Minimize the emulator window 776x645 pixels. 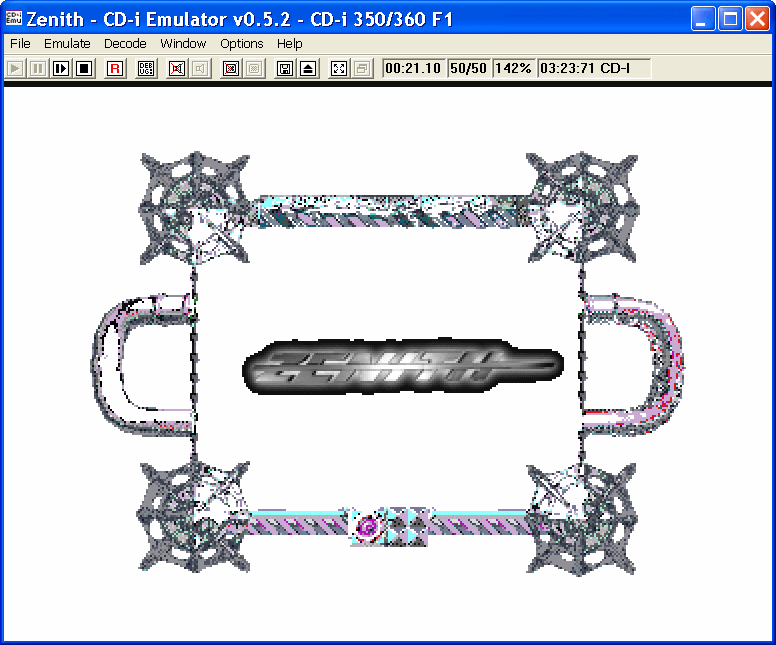pyautogui.click(x=702, y=19)
